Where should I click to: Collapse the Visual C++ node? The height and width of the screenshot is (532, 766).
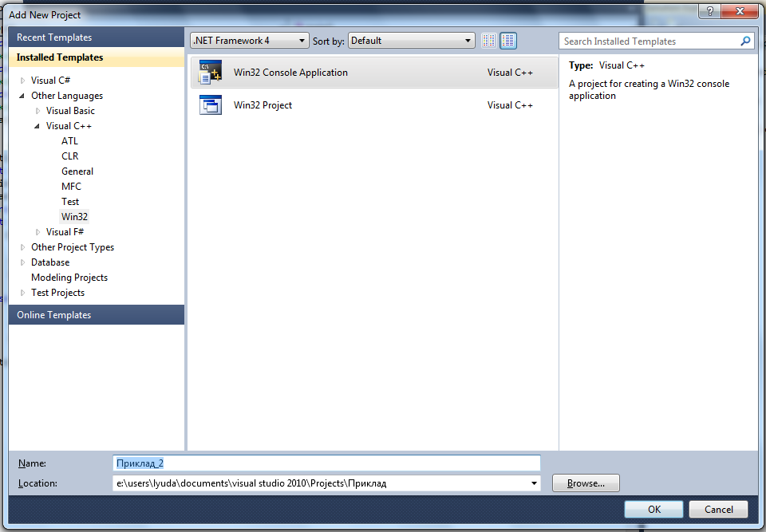point(38,126)
